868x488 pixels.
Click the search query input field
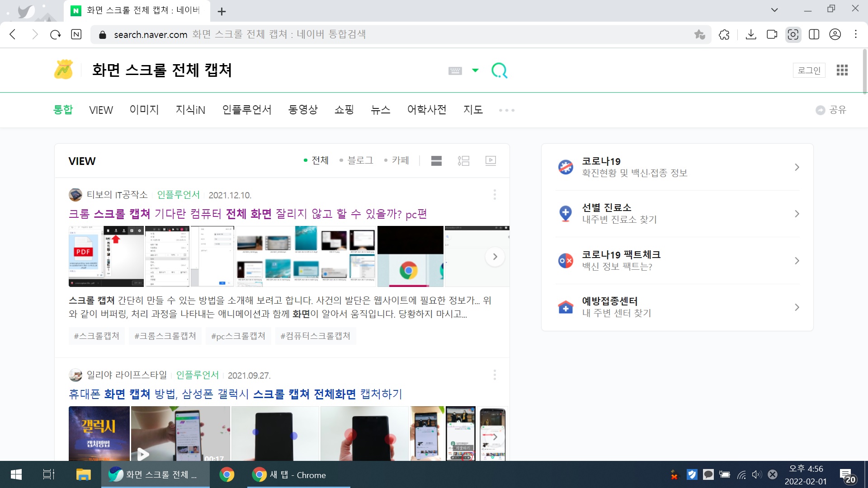[262, 70]
